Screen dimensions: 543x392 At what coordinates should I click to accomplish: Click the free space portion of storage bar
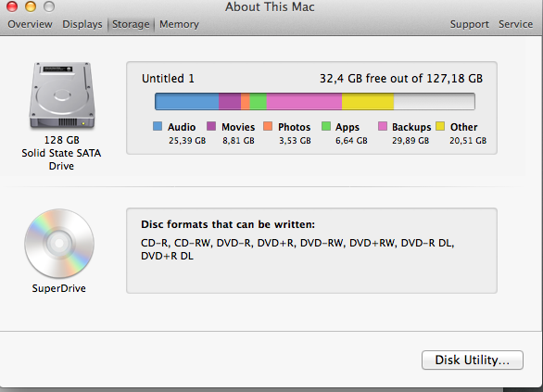tap(435, 101)
